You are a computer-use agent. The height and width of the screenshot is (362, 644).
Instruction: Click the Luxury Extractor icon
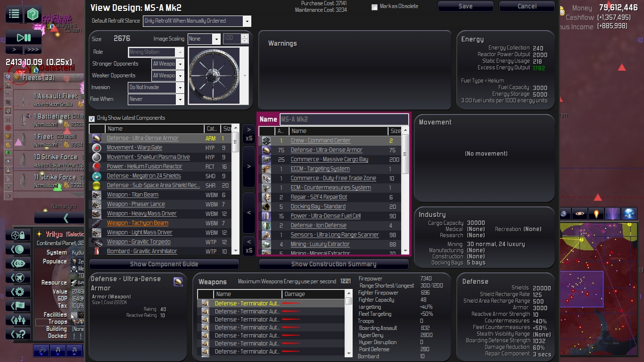point(266,244)
